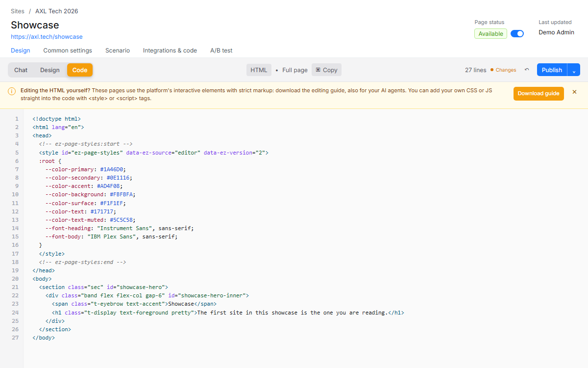Dismiss the editing guide banner

click(574, 92)
